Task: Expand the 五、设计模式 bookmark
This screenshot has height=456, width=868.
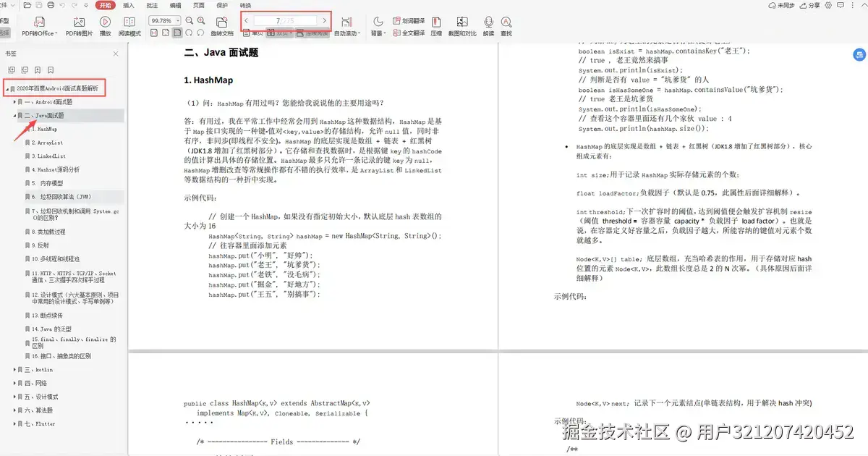Action: click(14, 397)
